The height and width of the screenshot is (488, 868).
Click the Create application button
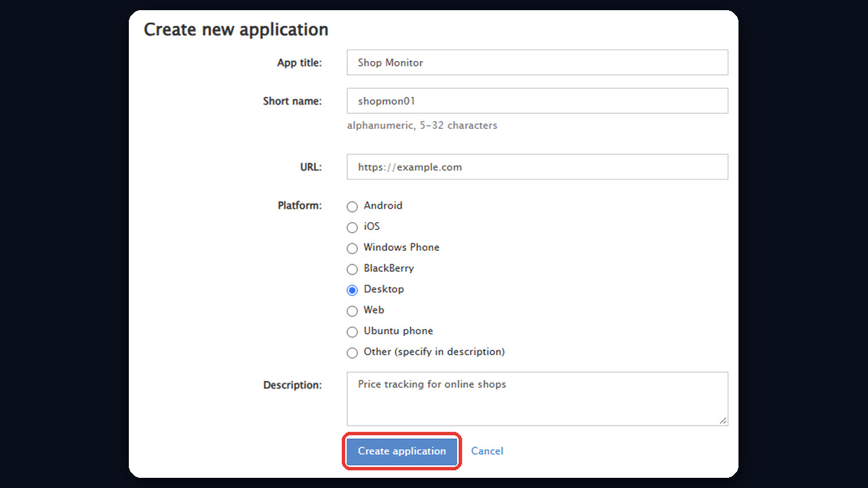(x=402, y=451)
